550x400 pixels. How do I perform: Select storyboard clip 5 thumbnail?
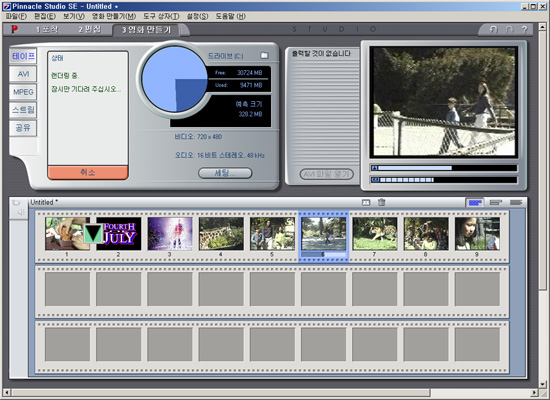coord(272,234)
